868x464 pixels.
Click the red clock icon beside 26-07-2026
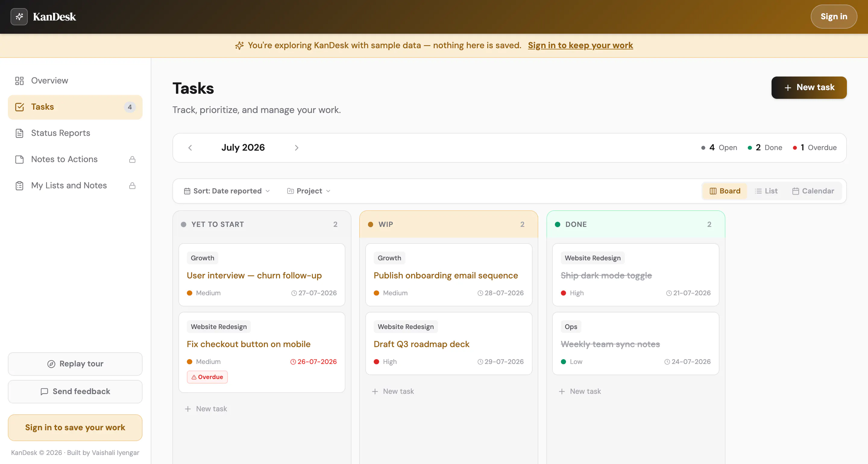click(293, 362)
